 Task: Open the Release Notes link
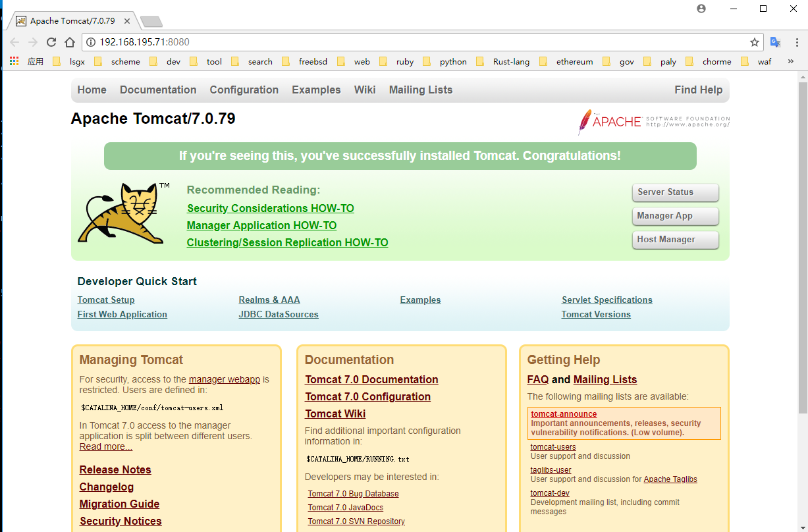click(x=115, y=470)
